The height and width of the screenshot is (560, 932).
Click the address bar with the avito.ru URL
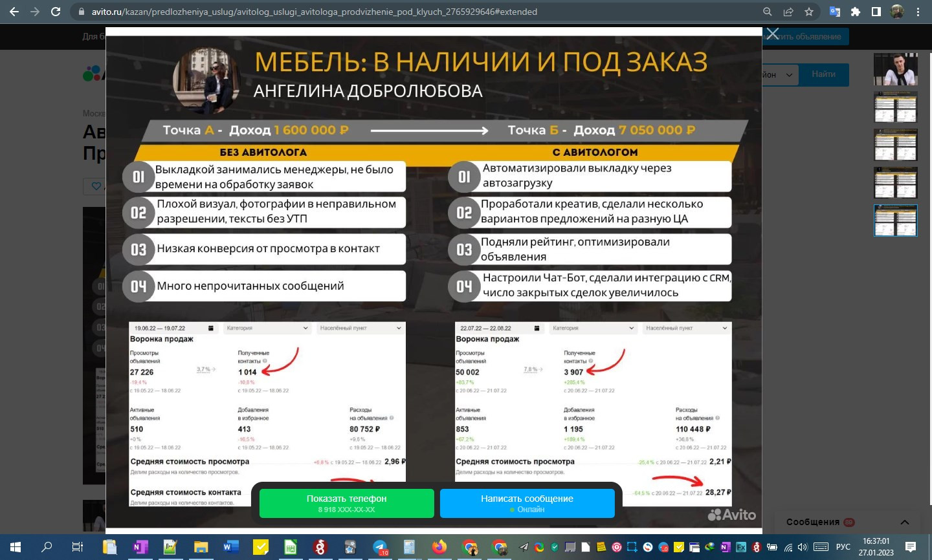point(414,12)
